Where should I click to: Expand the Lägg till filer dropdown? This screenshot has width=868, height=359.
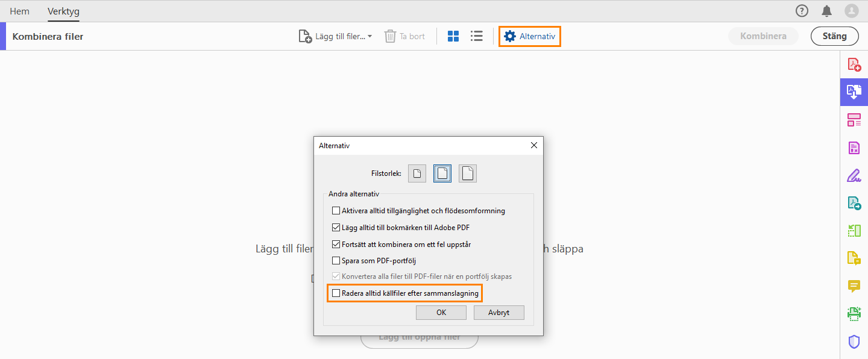(x=336, y=36)
